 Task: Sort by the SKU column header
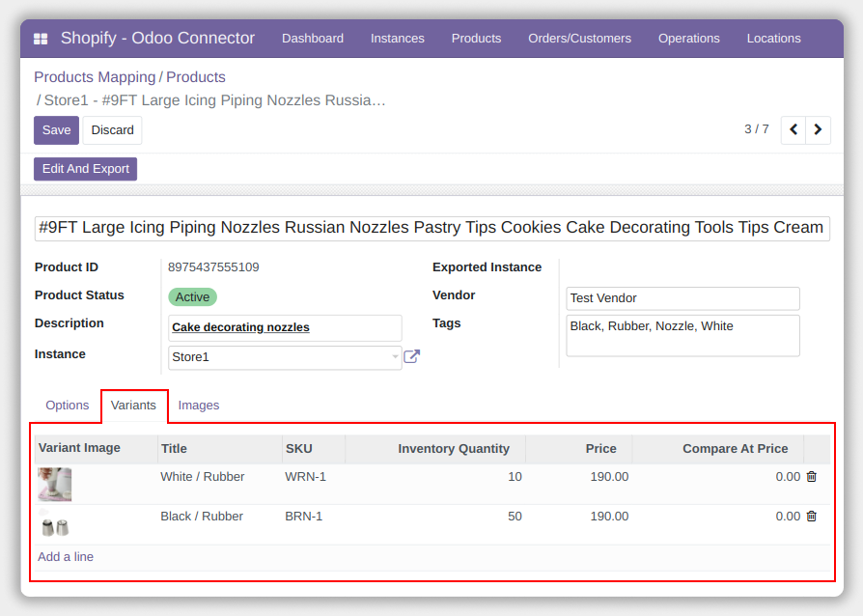313,449
